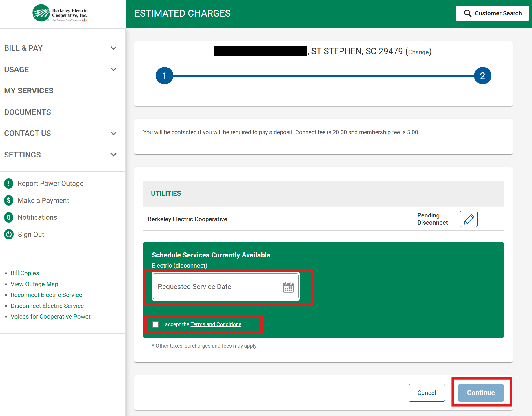532x416 pixels.
Task: Click the deposit and connect fee notice
Action: 281,132
